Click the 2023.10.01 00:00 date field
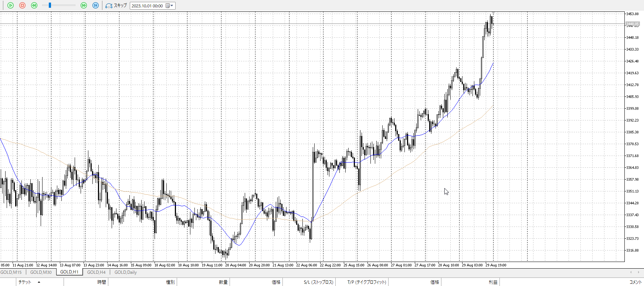644x286 pixels. [147, 6]
